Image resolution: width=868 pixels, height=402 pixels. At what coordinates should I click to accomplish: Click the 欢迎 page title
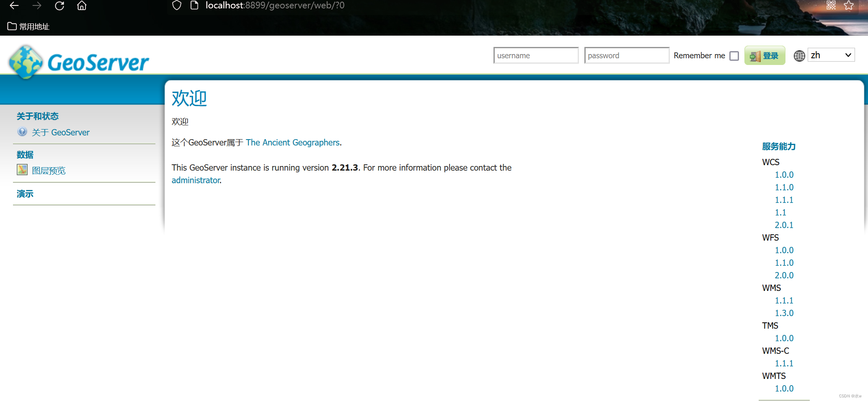coord(189,99)
